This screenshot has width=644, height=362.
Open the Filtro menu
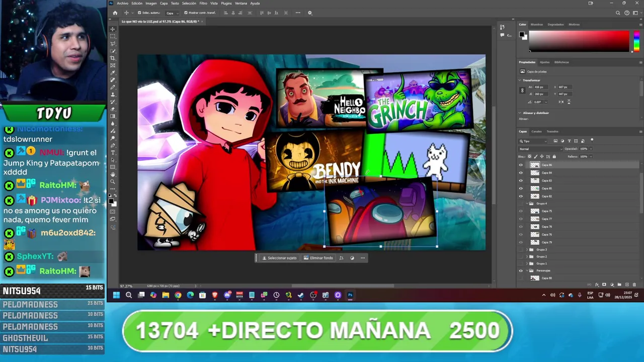pyautogui.click(x=203, y=4)
